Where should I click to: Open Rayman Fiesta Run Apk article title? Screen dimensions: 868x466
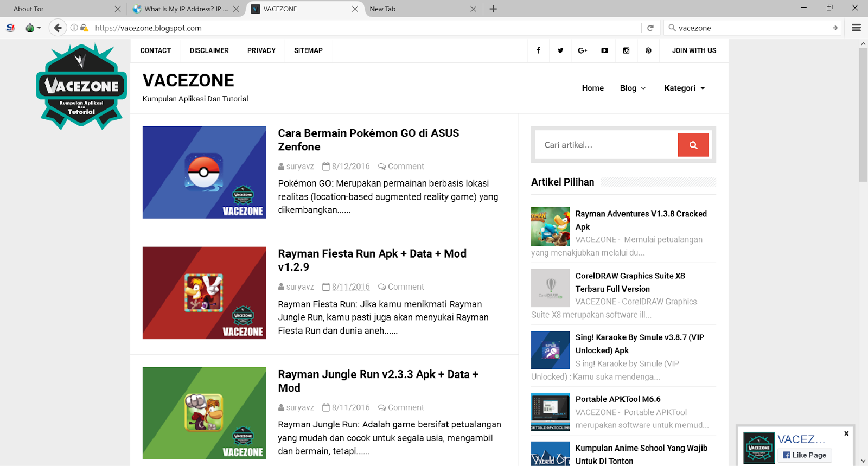[x=372, y=260]
